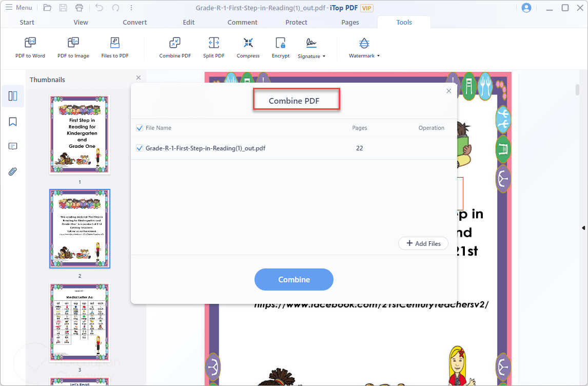Click the Encrypt tool
This screenshot has height=386, width=588.
[281, 48]
